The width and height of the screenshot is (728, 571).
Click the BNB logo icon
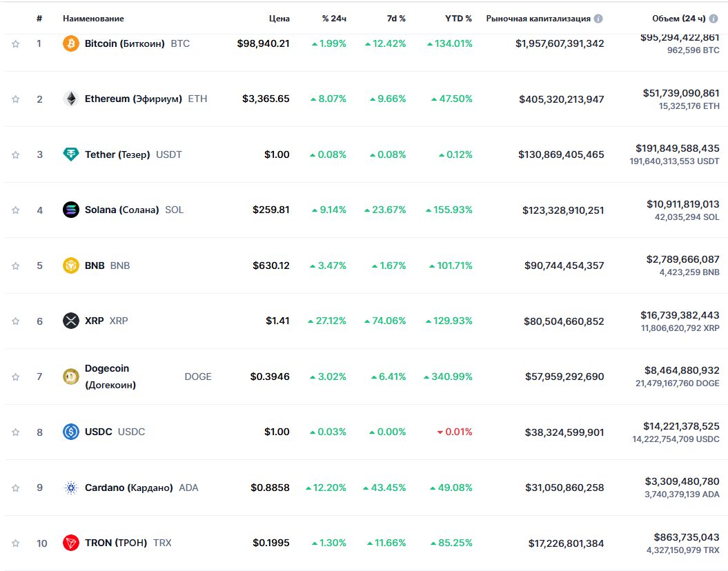(x=71, y=266)
